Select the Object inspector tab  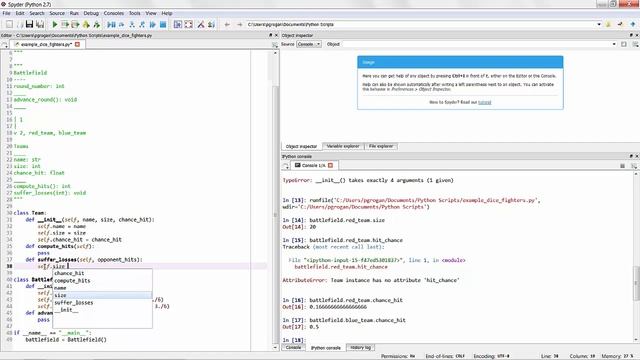pos(301,146)
